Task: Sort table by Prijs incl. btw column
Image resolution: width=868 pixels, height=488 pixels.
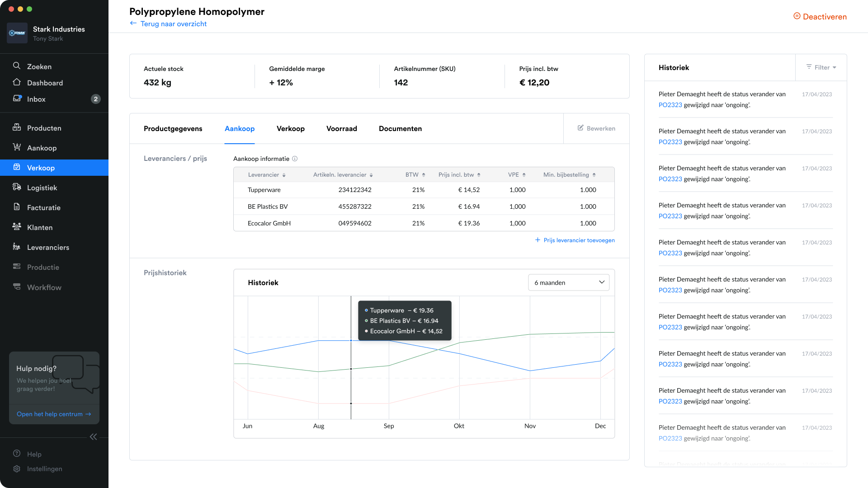Action: tap(479, 175)
